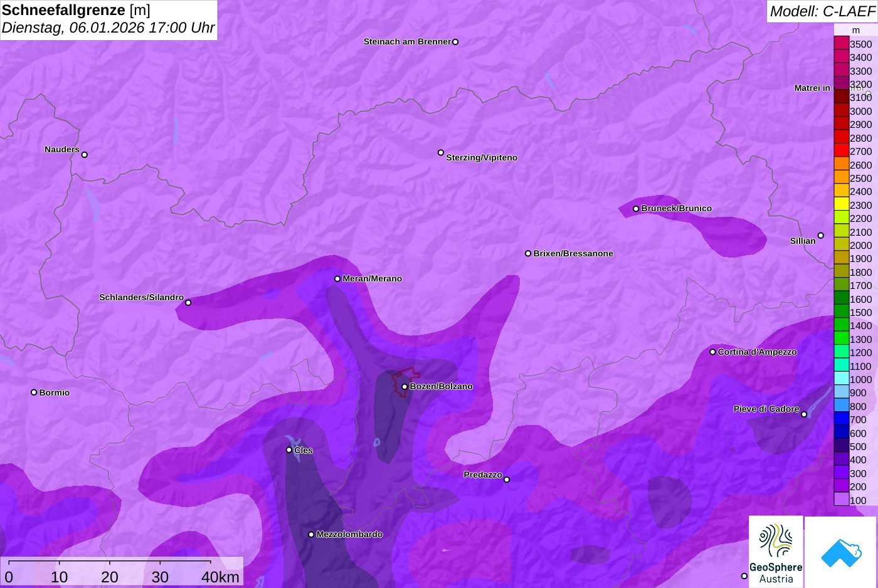Click the 1300 legend value

pos(861,339)
